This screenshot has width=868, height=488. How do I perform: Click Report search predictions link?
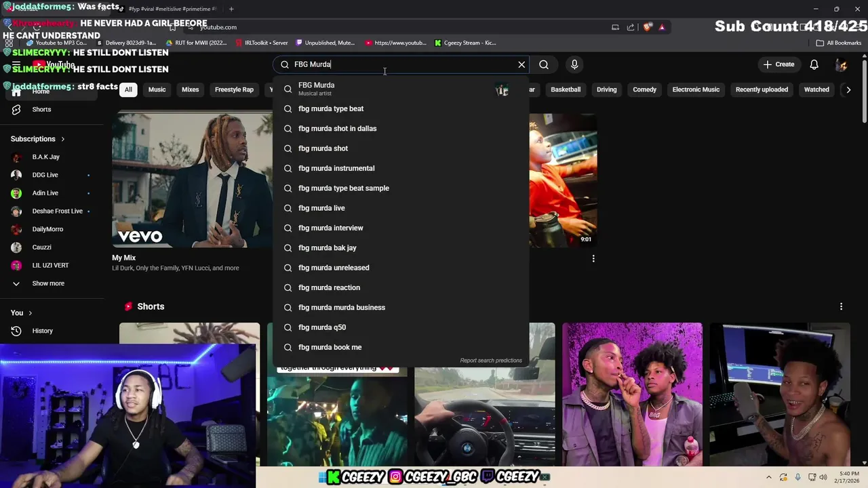[x=491, y=361]
